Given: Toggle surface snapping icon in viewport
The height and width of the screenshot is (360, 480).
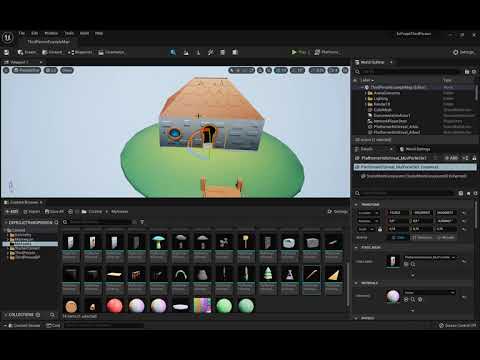Looking at the screenshot, I should 269,70.
